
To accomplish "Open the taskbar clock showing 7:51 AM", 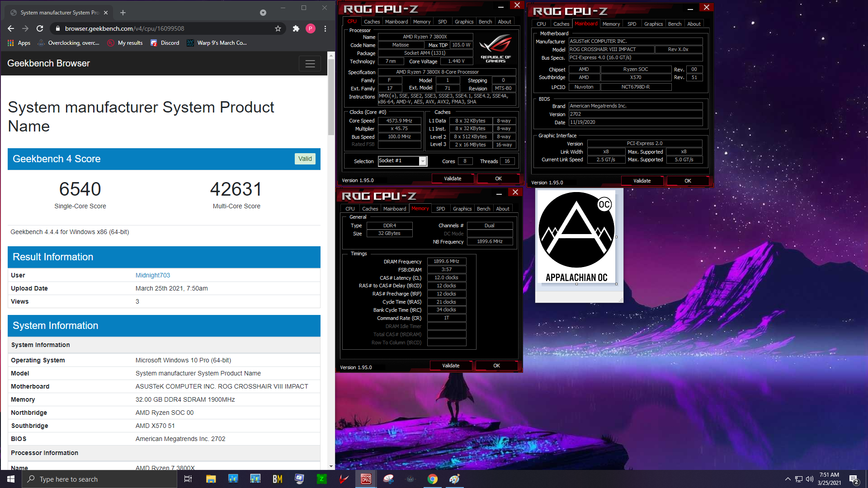I will tap(829, 479).
